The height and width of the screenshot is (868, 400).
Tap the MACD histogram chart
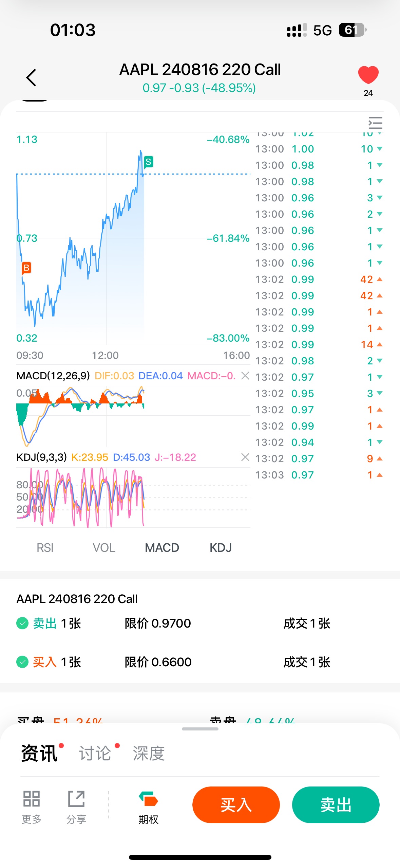[x=133, y=416]
